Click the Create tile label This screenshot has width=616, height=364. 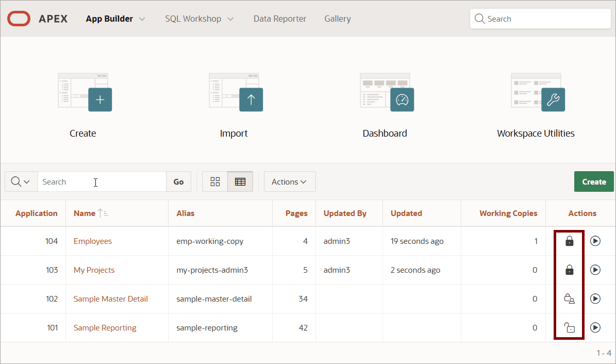82,133
